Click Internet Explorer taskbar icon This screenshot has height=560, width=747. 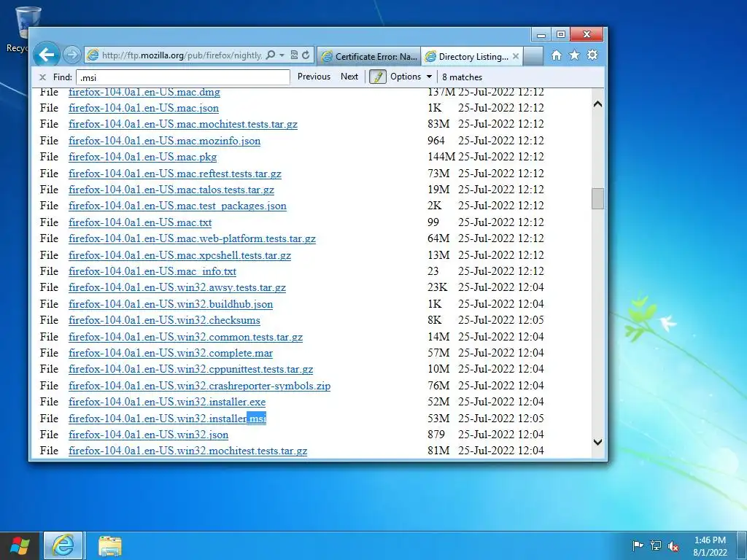[63, 545]
